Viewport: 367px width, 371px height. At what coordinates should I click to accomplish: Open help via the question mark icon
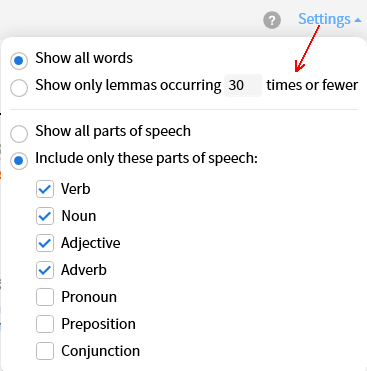pyautogui.click(x=272, y=20)
